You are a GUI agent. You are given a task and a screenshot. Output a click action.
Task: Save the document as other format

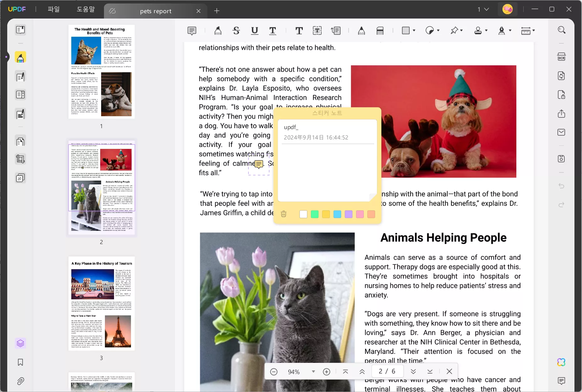coord(561,159)
